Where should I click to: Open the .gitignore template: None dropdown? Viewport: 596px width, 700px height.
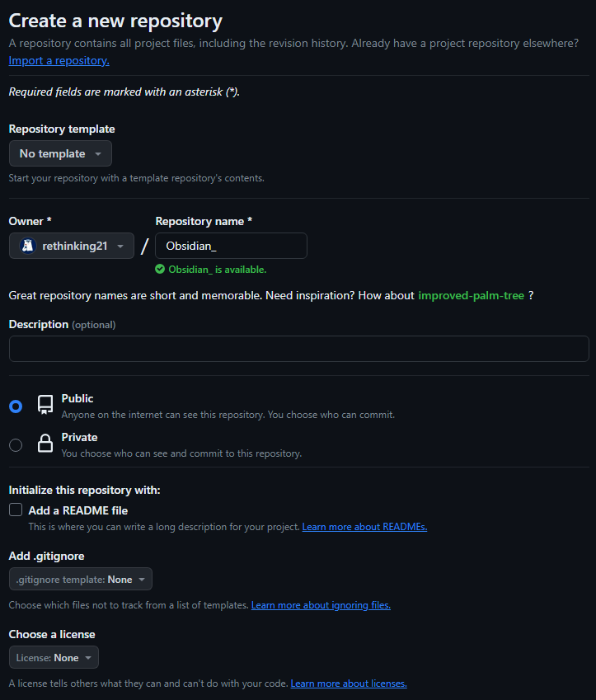[80, 579]
